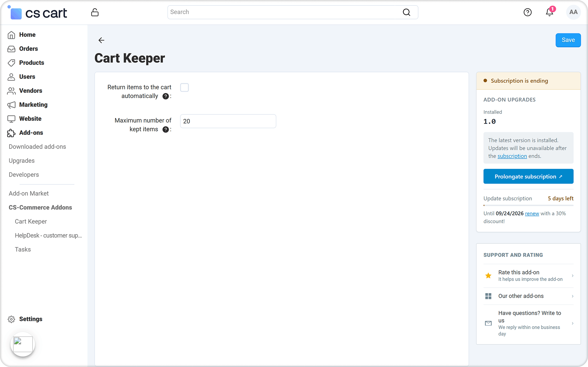
Task: Click the back arrow icon
Action: point(101,40)
